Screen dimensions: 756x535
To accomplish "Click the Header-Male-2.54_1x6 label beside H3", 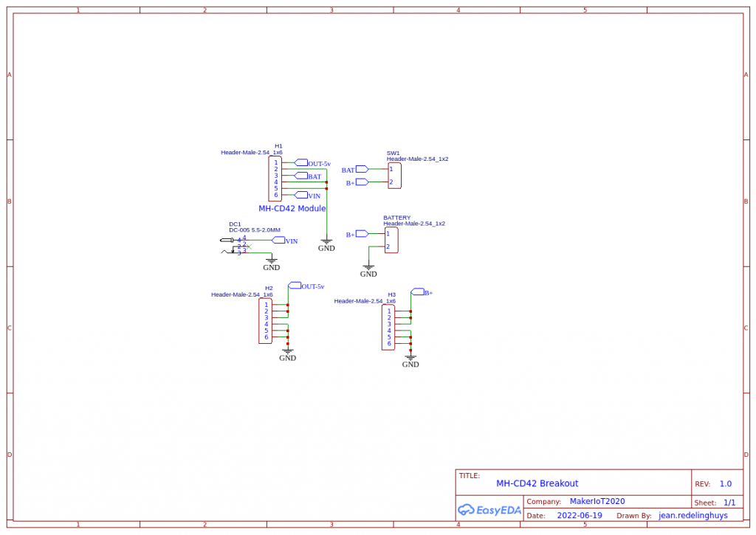I will coord(365,301).
